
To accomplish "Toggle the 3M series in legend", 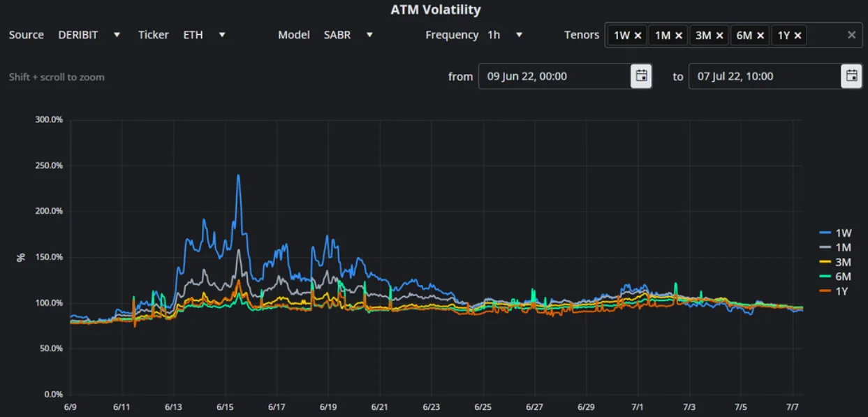I will click(x=834, y=262).
